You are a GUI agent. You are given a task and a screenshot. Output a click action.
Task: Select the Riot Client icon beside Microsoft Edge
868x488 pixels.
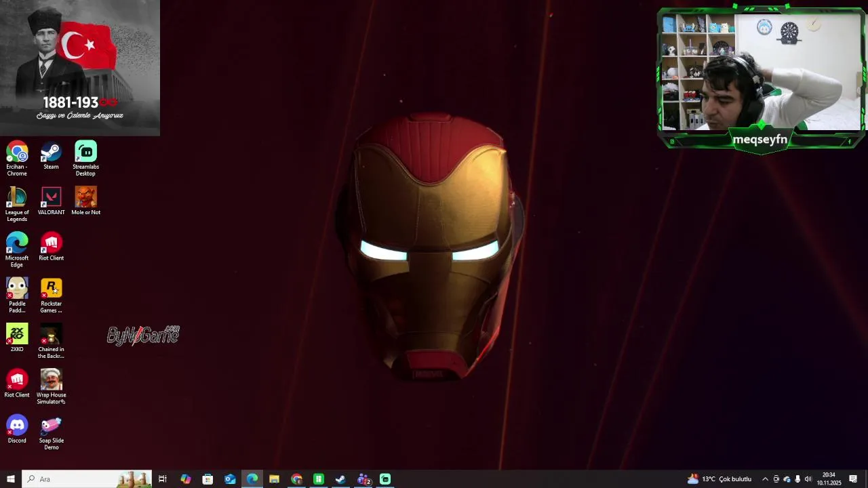(51, 247)
